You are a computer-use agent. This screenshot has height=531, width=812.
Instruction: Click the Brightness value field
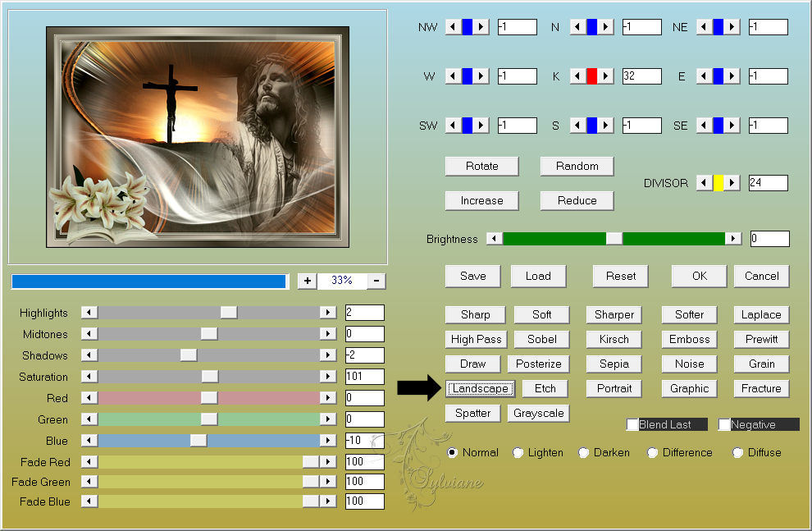(770, 238)
